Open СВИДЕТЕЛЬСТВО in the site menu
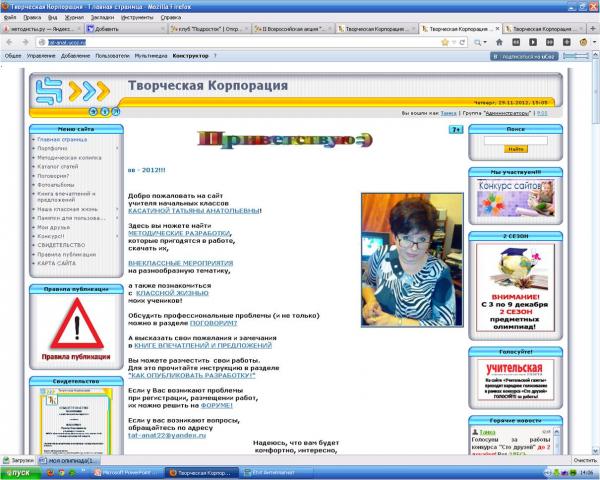This screenshot has height=480, width=600. coord(61,245)
